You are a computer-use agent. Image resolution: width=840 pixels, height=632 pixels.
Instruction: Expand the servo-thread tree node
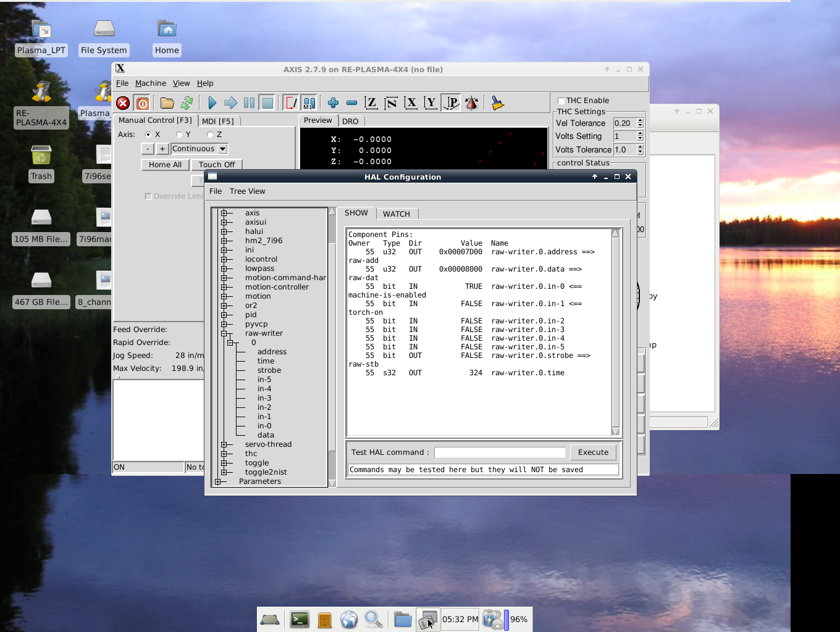[x=224, y=444]
